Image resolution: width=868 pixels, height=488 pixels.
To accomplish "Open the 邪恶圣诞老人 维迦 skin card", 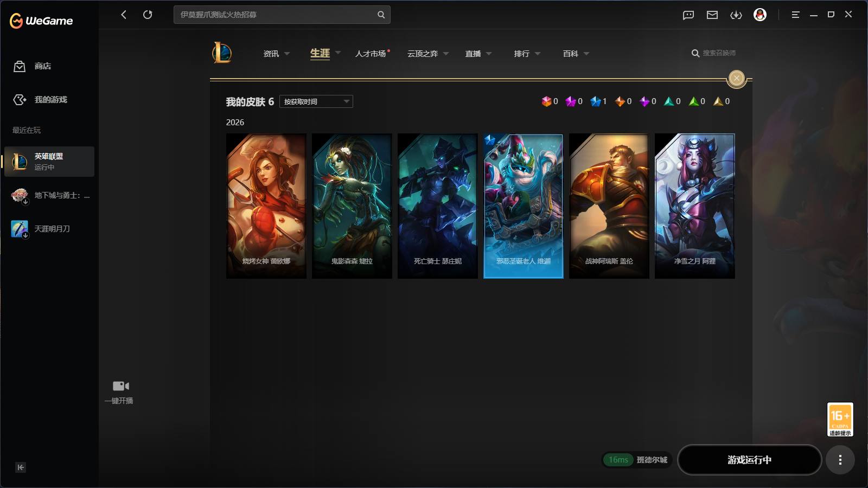I will tap(524, 206).
